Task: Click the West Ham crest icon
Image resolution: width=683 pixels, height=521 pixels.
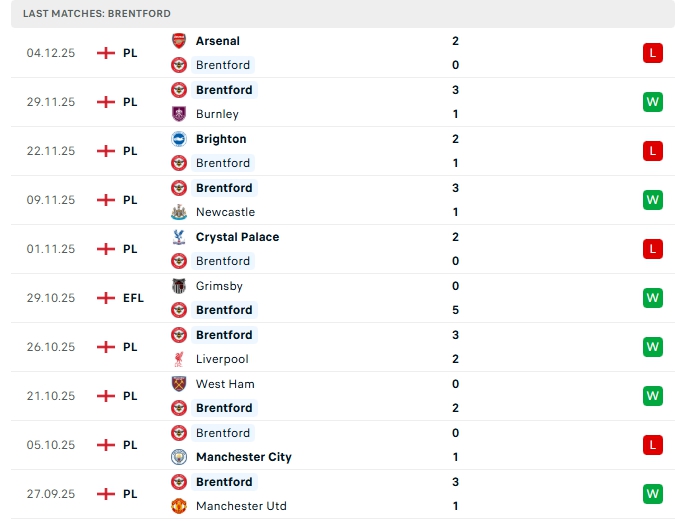Action: (x=179, y=384)
